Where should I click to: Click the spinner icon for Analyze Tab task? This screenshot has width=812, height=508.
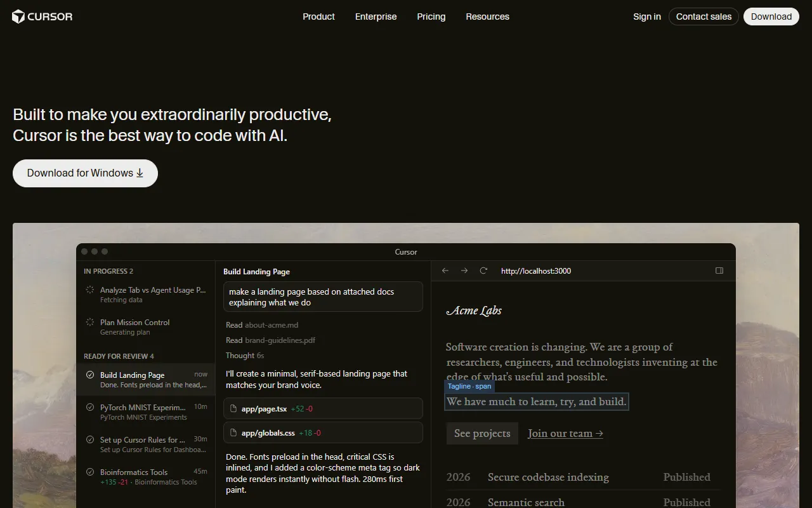[x=90, y=290]
